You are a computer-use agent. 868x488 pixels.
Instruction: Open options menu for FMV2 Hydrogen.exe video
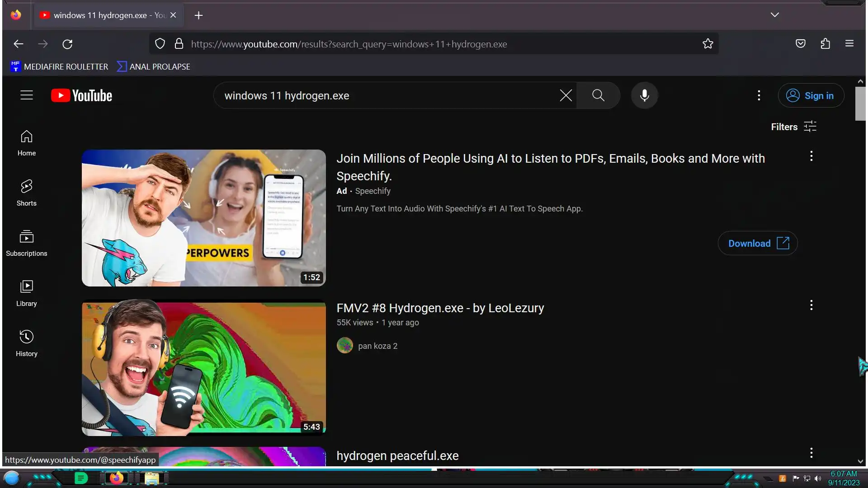(x=811, y=305)
